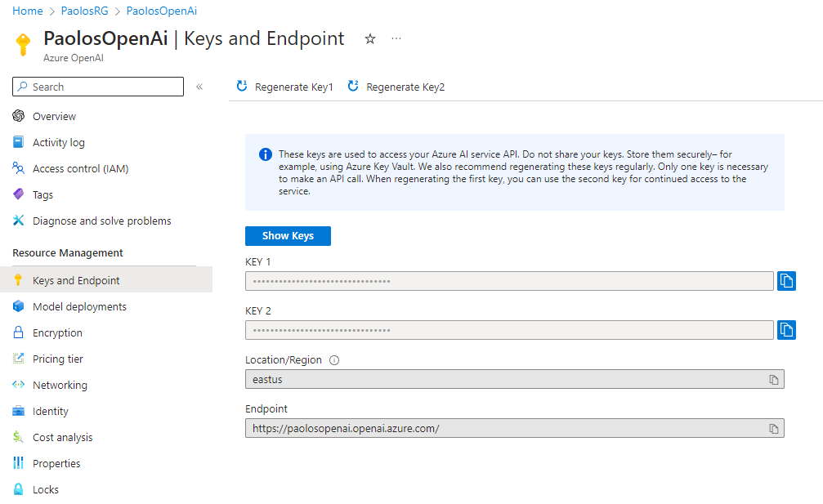
Task: Go to Model deployments
Action: click(79, 307)
